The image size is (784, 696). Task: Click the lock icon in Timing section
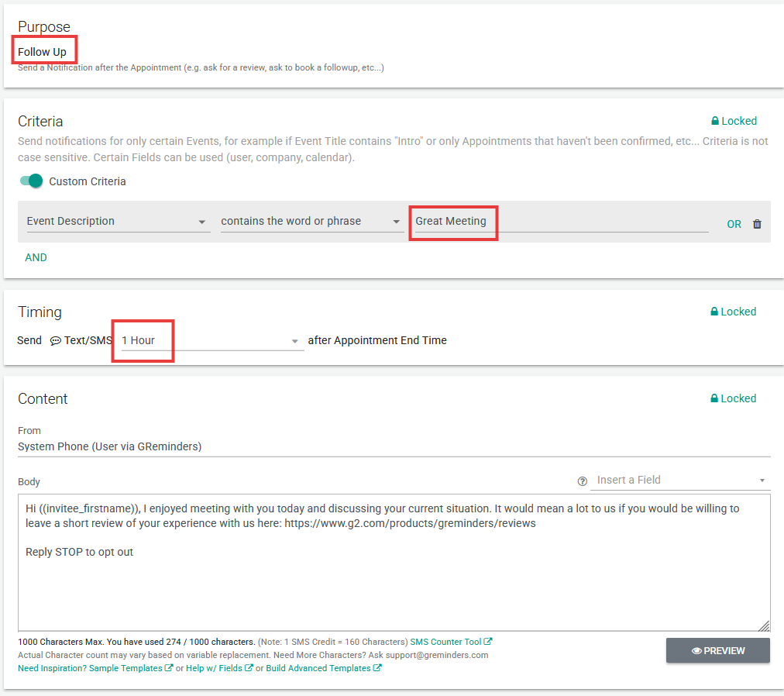click(715, 312)
